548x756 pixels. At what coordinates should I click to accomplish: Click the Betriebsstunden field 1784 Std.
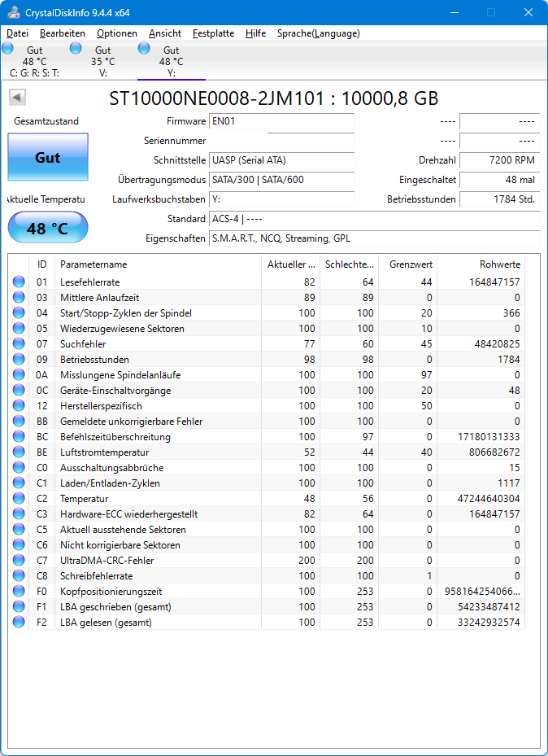pyautogui.click(x=499, y=199)
